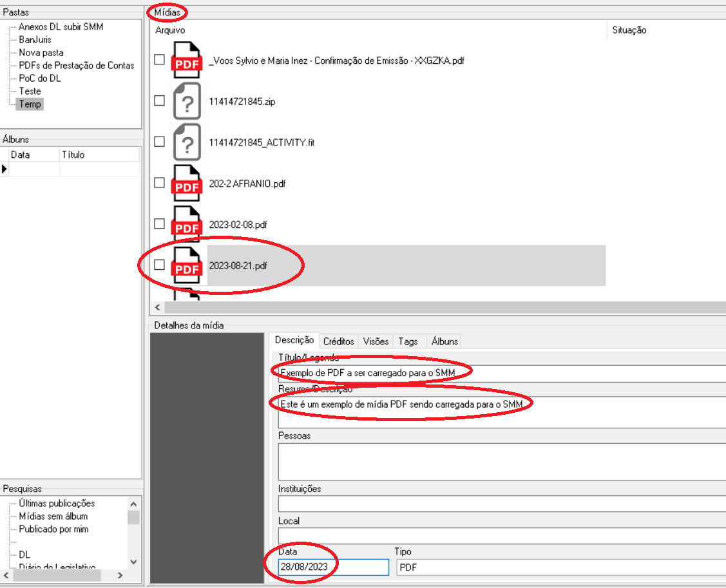Click the PDF icon of 2023-08-21.pdf
Image resolution: width=726 pixels, height=588 pixels.
coord(187,265)
